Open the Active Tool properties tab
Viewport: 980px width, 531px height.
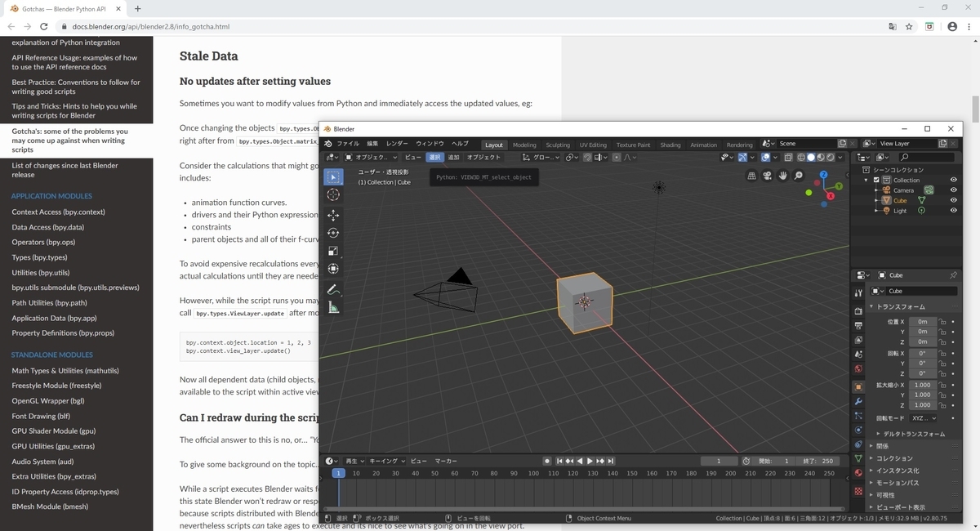(x=858, y=292)
